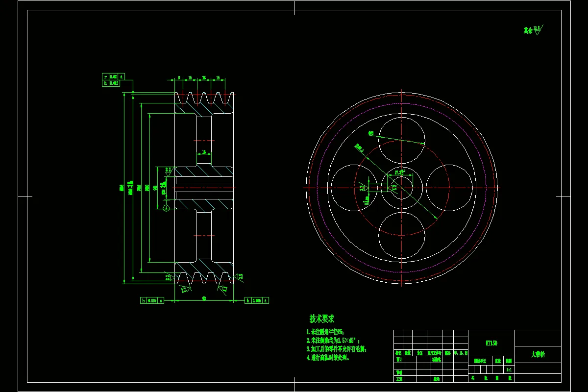The height and width of the screenshot is (392, 588).
Task: Click the part name cell right of HT150
Action: coord(538,354)
